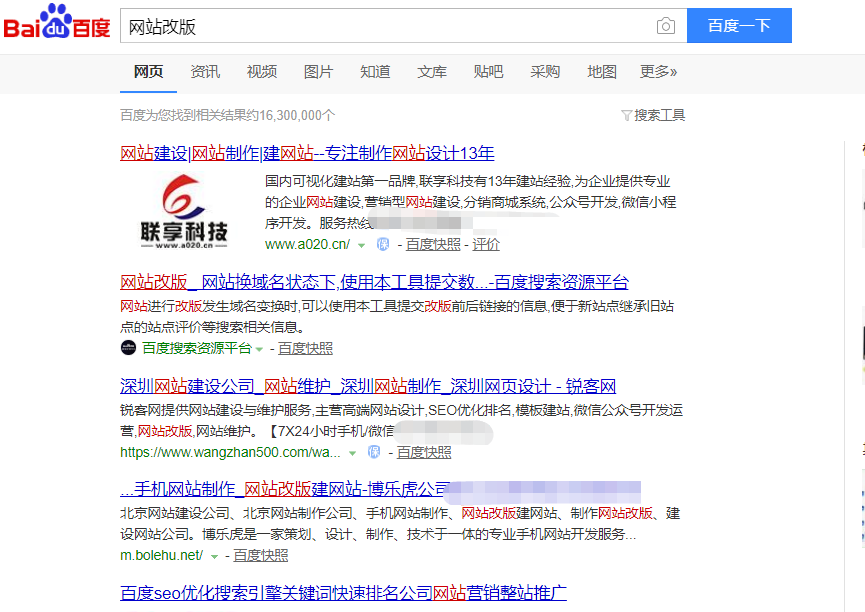Click the Baidu logo
The width and height of the screenshot is (865, 612).
57,22
